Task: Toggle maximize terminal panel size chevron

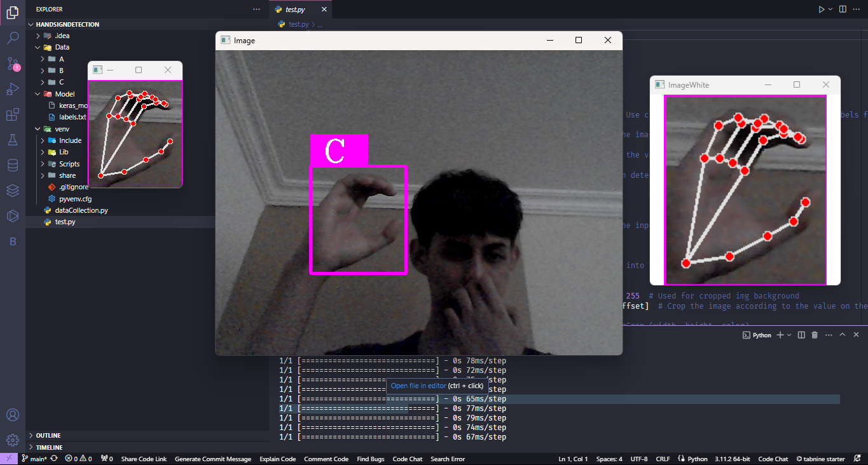Action: (843, 335)
